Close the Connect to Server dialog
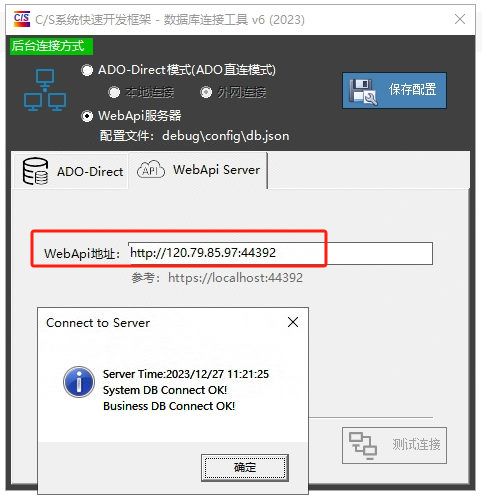Image resolution: width=482 pixels, height=501 pixels. click(293, 322)
